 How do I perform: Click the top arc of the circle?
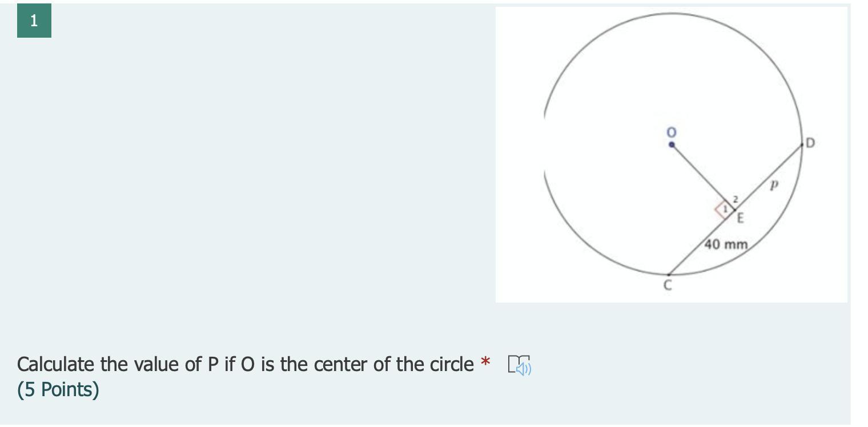coord(673,13)
